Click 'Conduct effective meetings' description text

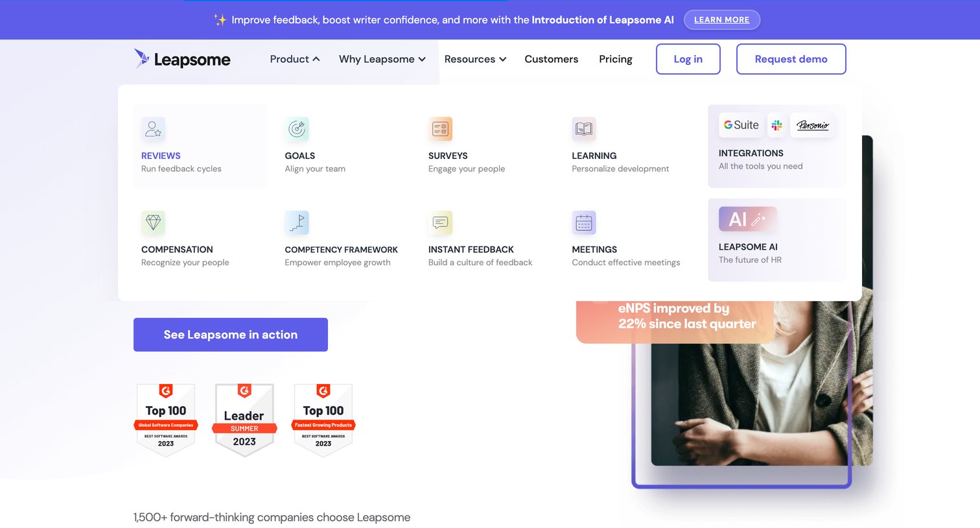pyautogui.click(x=626, y=263)
